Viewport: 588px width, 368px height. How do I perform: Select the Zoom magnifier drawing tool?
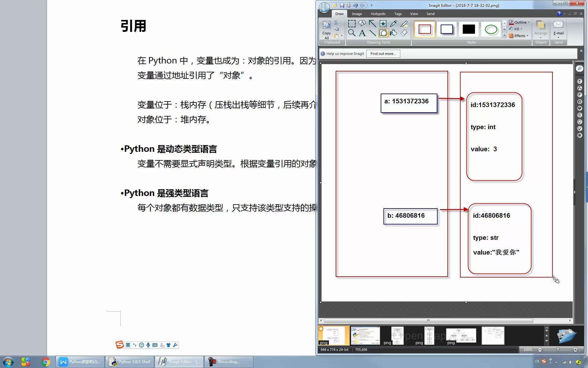(x=352, y=33)
